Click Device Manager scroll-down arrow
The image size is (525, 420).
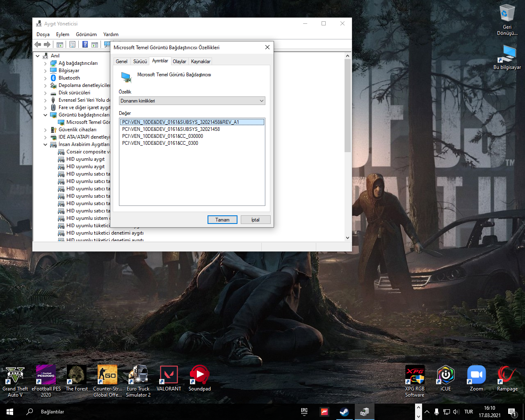click(x=347, y=237)
